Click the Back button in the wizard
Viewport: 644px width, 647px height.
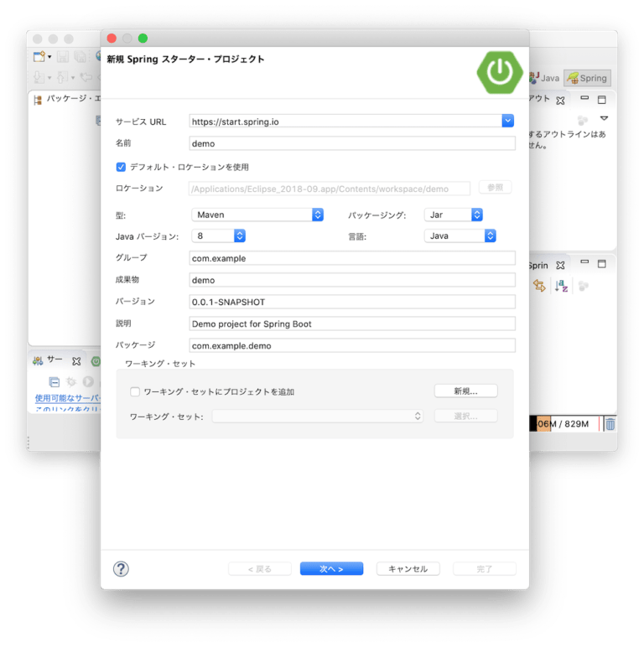click(x=260, y=568)
